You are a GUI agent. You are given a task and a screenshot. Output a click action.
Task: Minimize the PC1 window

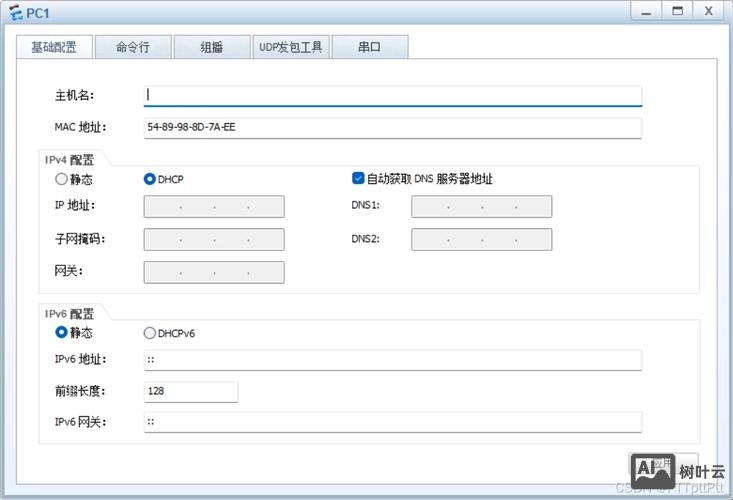point(646,11)
